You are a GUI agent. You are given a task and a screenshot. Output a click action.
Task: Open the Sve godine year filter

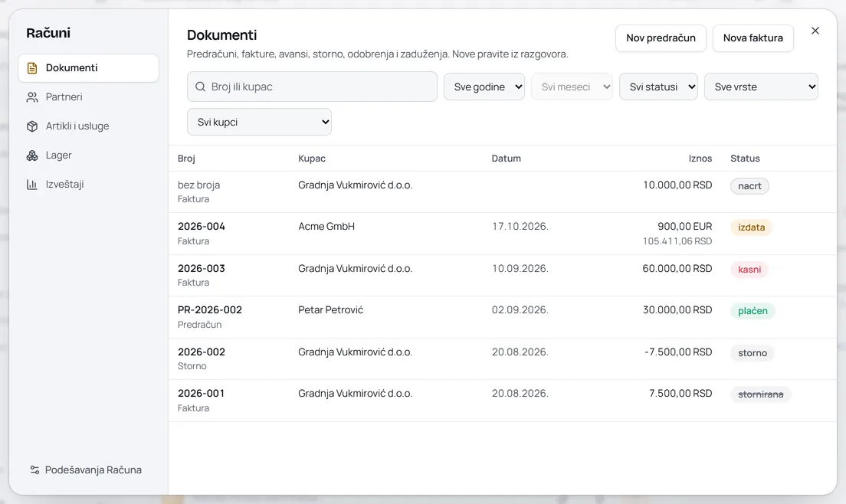(x=484, y=87)
